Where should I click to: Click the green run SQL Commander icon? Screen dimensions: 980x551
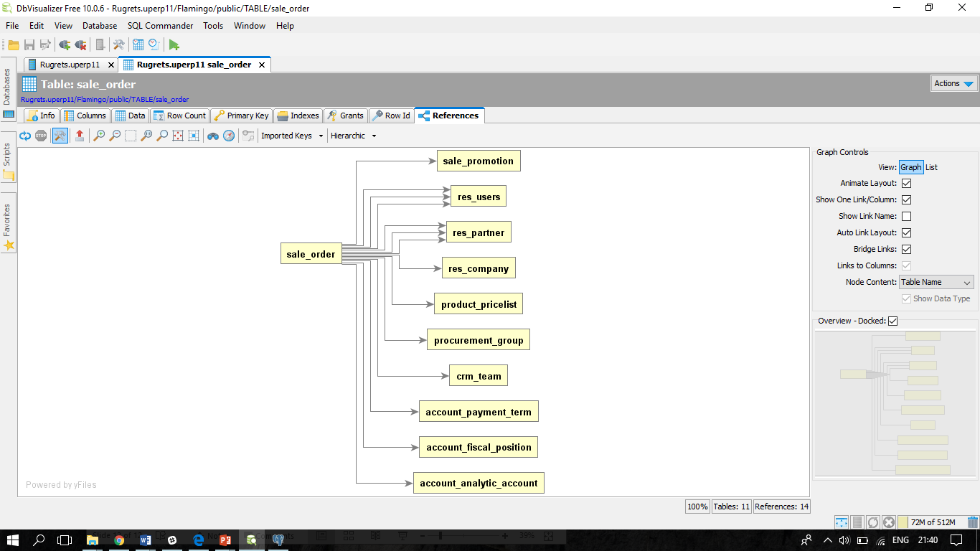point(174,44)
